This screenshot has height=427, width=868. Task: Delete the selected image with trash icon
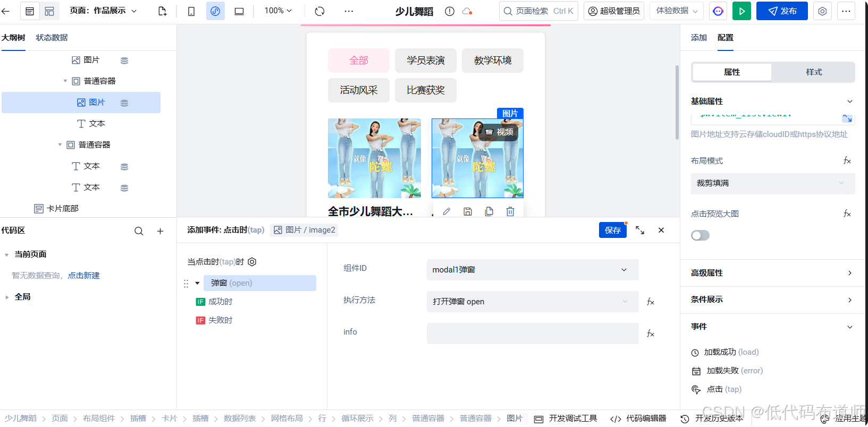click(x=510, y=211)
